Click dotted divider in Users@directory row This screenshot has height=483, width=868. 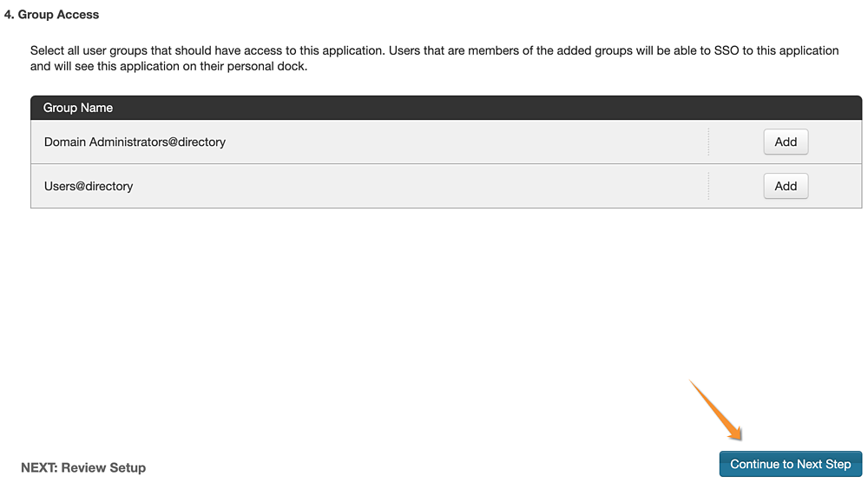coord(708,186)
